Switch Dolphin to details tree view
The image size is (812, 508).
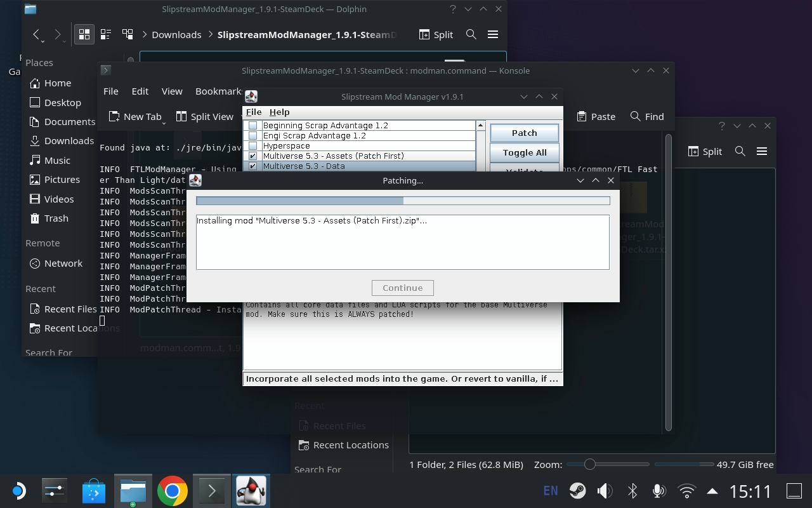128,34
